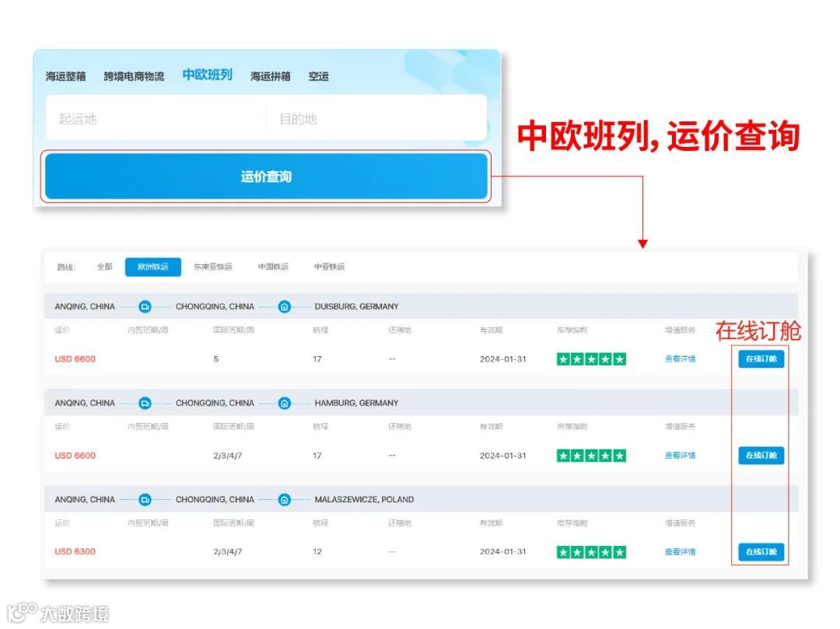Click the truck icon on the Malaszewicze route
Viewport: 840px width, 629px height.
pos(145,499)
